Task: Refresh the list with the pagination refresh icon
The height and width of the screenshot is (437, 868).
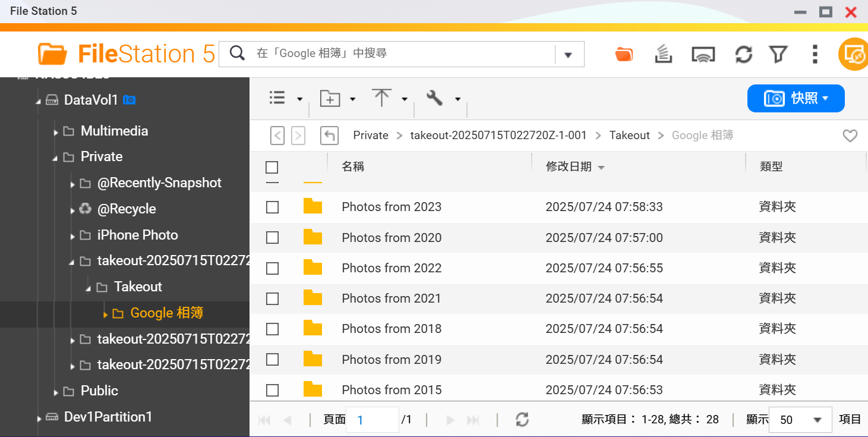Action: [522, 420]
